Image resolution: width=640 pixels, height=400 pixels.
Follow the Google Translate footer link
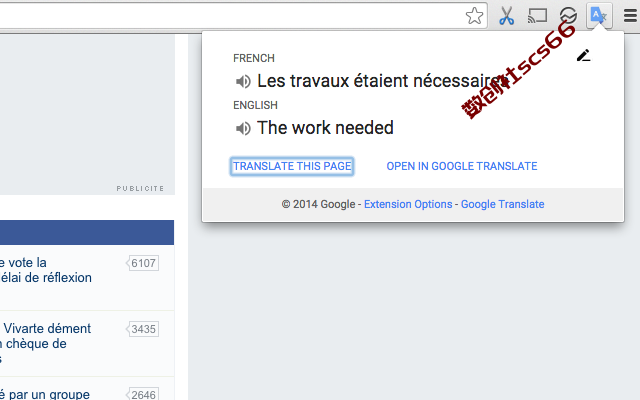point(502,204)
